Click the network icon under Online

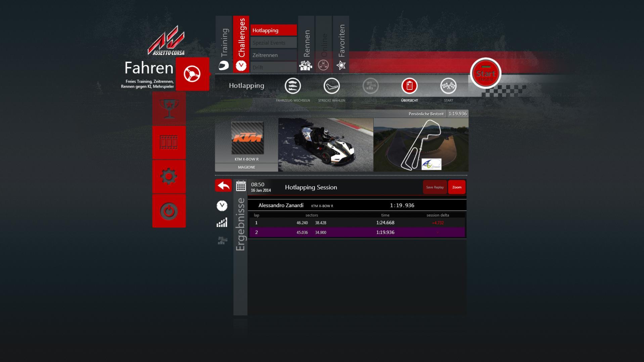pos(323,65)
